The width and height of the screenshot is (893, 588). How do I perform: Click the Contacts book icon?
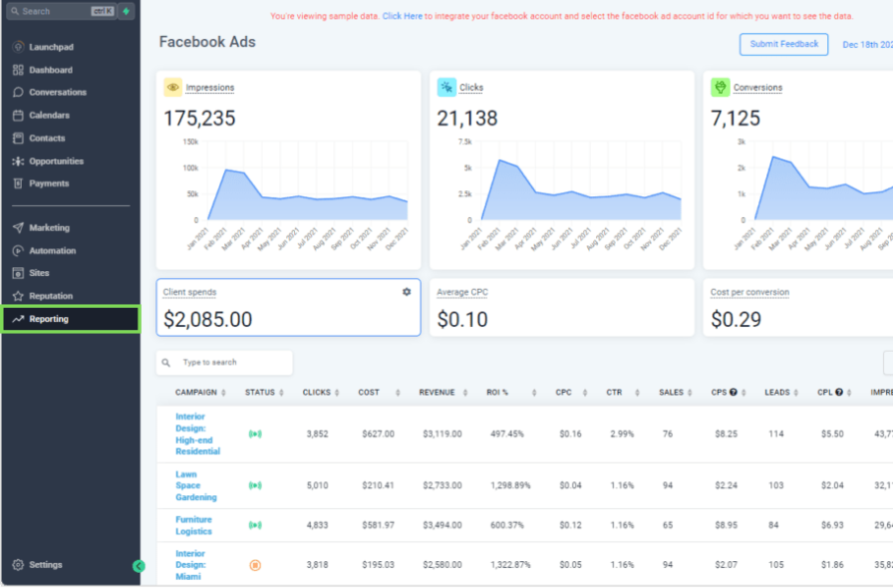click(18, 138)
